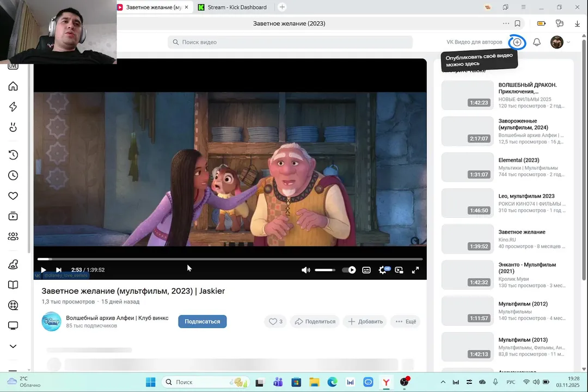
Task: Open the trends lightning icon in sidebar
Action: (x=13, y=107)
